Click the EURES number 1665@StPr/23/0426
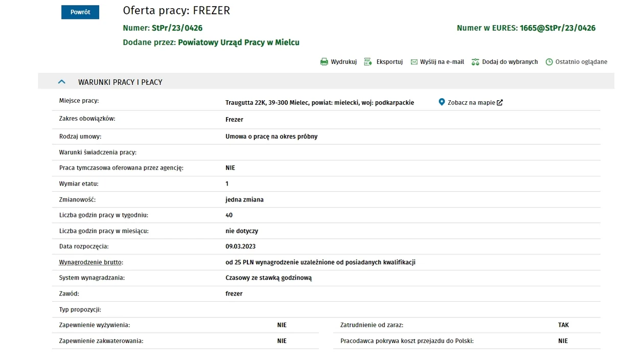Screen dimensions: 644x363 click(558, 28)
